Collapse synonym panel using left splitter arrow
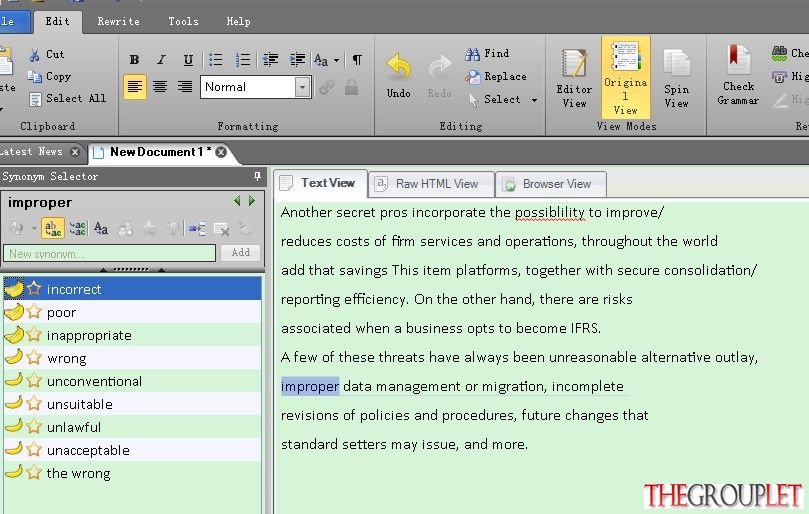The height and width of the screenshot is (514, 809). (103, 270)
